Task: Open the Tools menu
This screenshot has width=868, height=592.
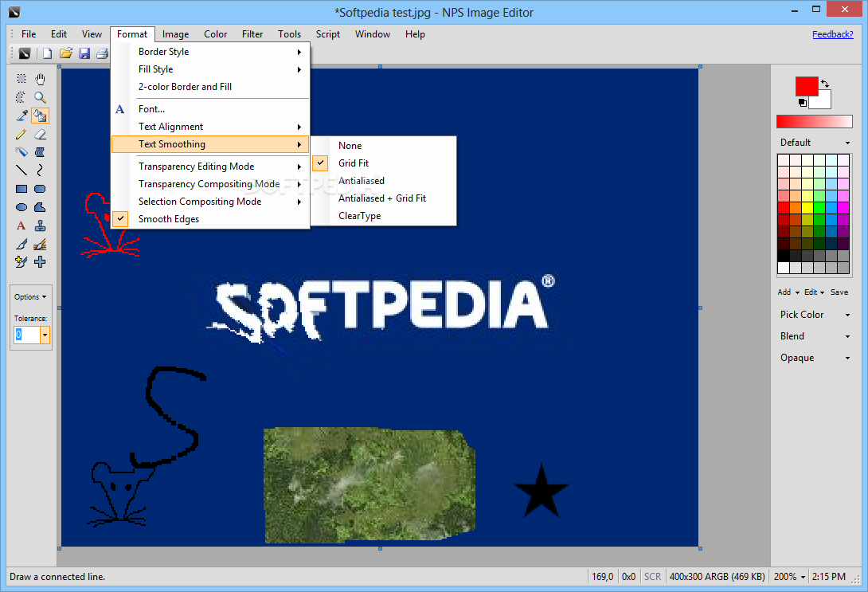Action: (x=290, y=34)
